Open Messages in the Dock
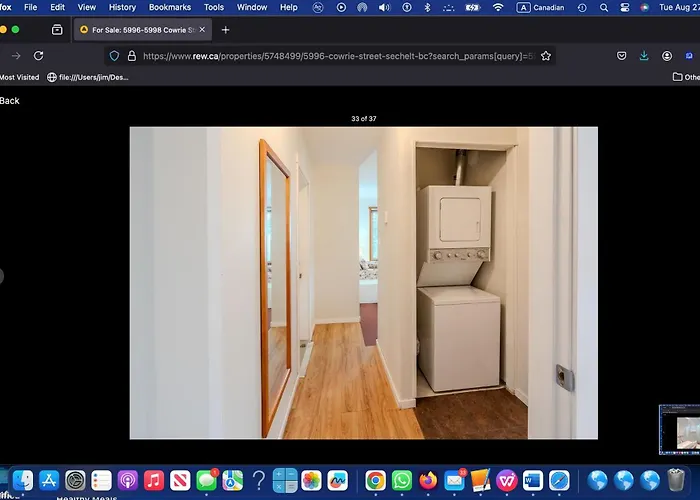Screen dimensions: 700x500 click(207, 481)
